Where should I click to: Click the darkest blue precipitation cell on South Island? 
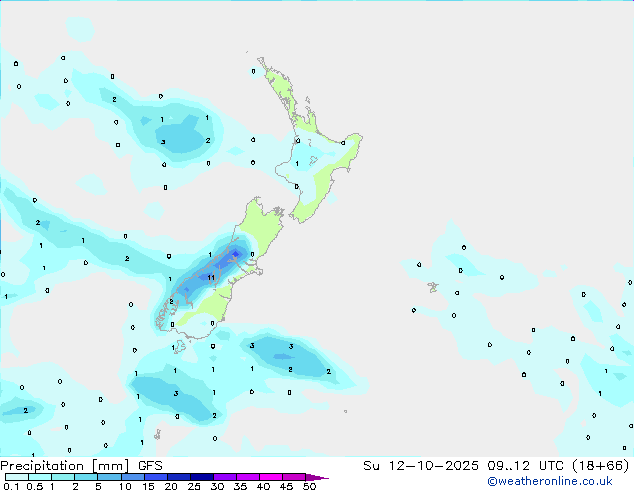tap(235, 254)
